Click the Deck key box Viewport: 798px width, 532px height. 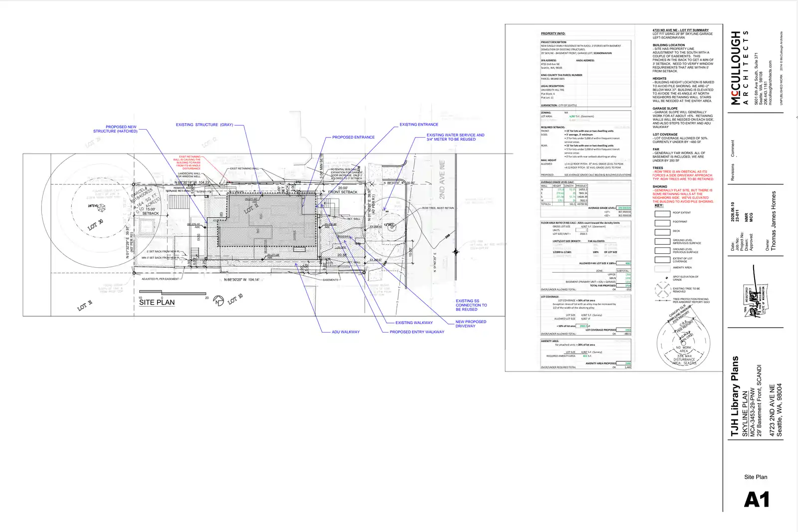pos(662,232)
